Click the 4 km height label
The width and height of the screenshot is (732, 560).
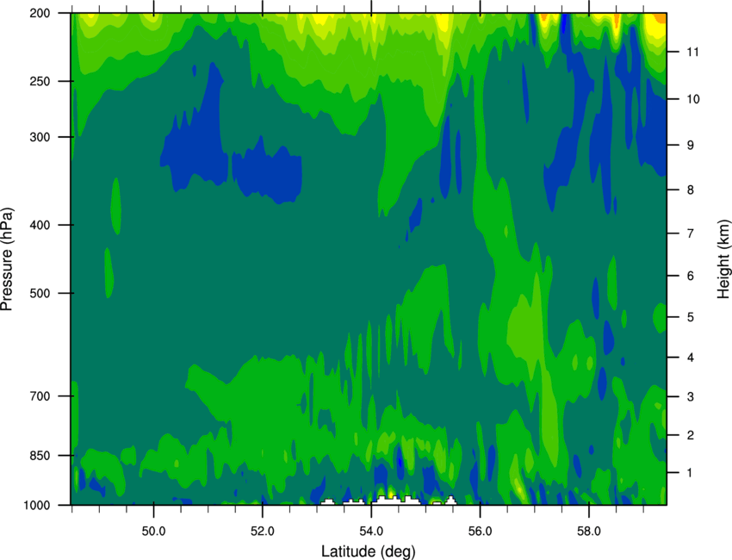tap(690, 358)
